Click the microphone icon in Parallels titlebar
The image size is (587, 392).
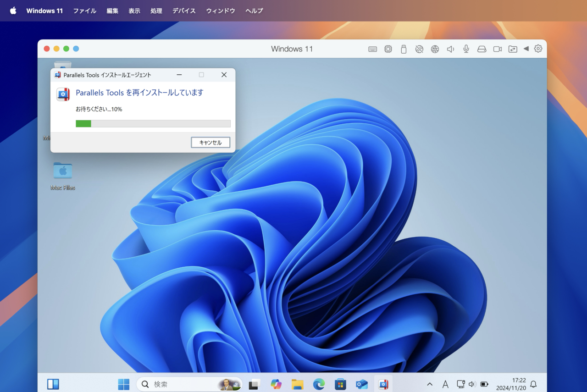(466, 49)
